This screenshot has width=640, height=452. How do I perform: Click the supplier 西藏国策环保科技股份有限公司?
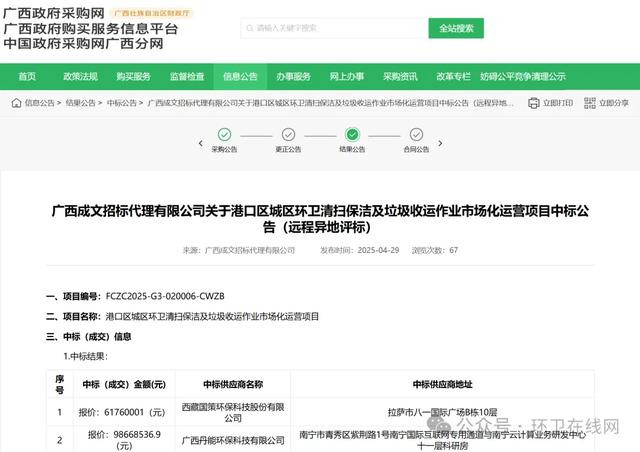pyautogui.click(x=233, y=412)
